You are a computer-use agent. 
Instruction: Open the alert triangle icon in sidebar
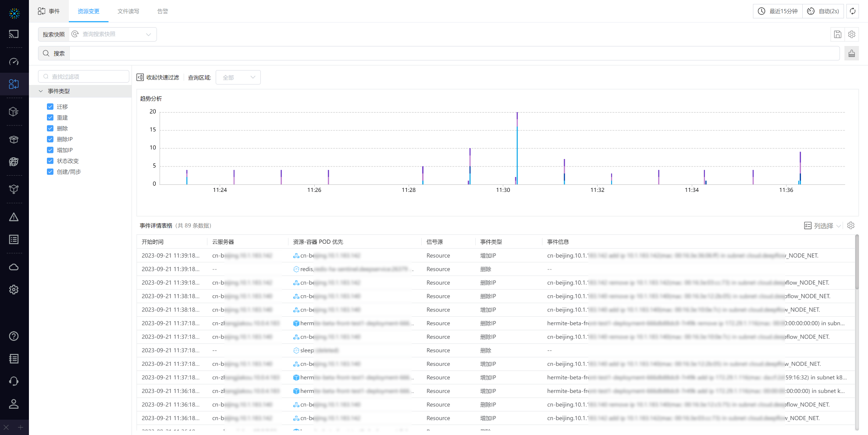pyautogui.click(x=14, y=217)
